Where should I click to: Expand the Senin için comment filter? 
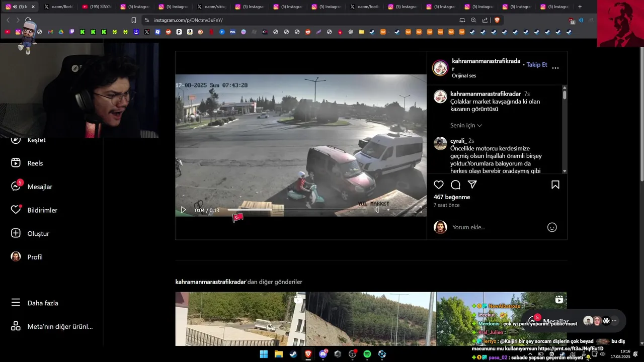[x=466, y=125]
